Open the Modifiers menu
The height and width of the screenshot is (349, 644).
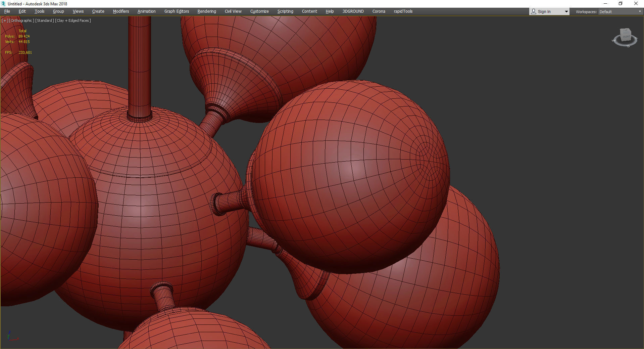[x=121, y=11]
